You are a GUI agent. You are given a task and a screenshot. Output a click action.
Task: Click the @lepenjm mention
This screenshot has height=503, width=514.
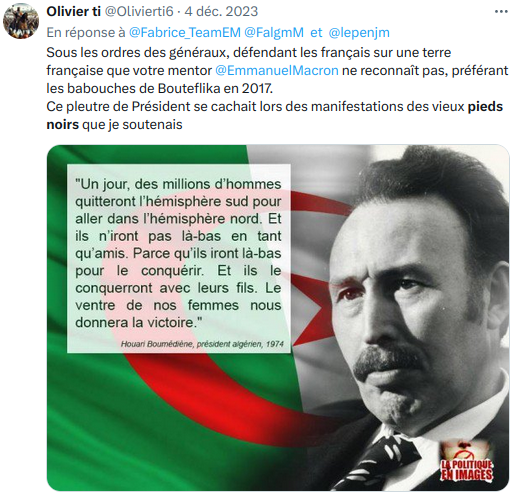[x=359, y=33]
